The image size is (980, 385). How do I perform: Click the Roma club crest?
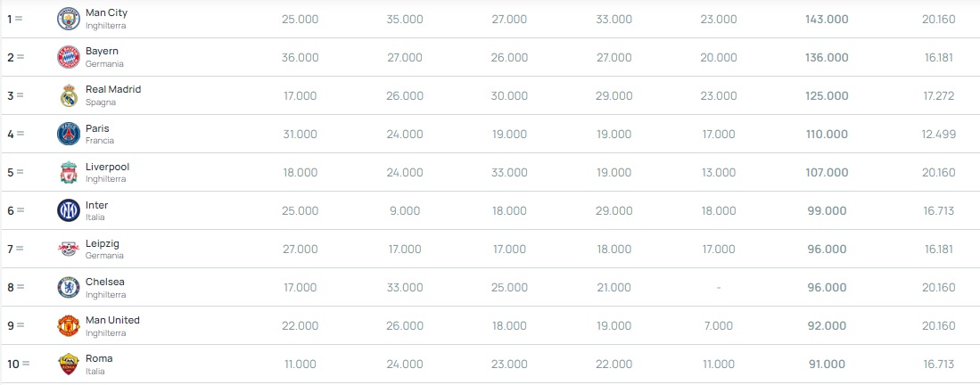click(69, 364)
